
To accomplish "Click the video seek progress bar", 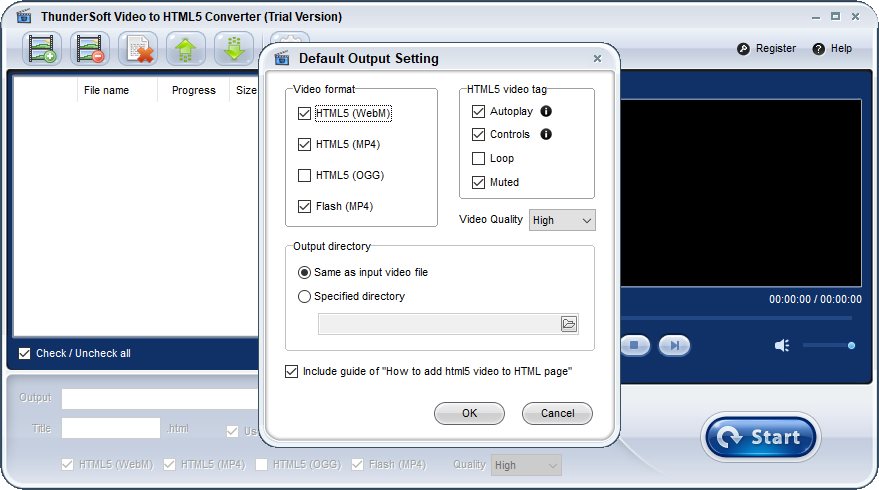I will pyautogui.click(x=735, y=318).
